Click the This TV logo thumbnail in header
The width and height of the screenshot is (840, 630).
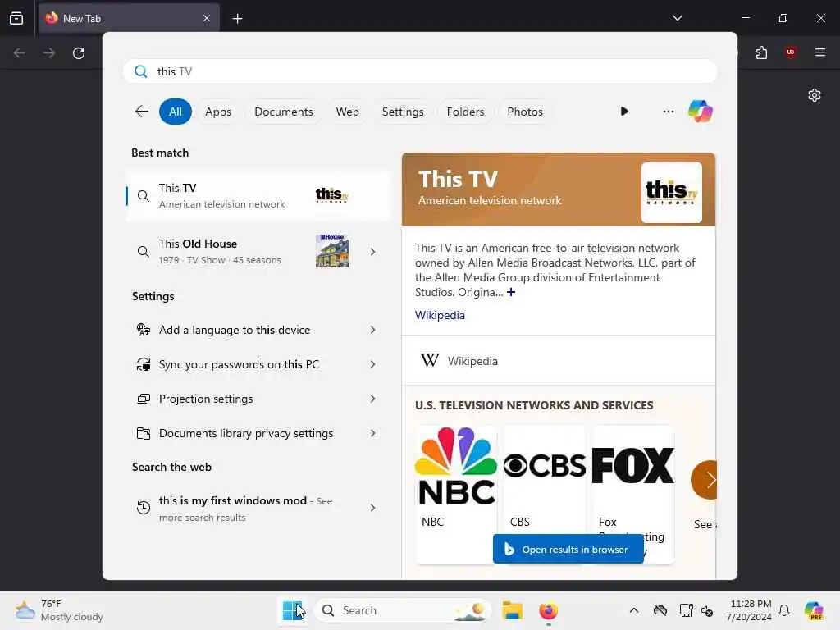click(x=671, y=193)
